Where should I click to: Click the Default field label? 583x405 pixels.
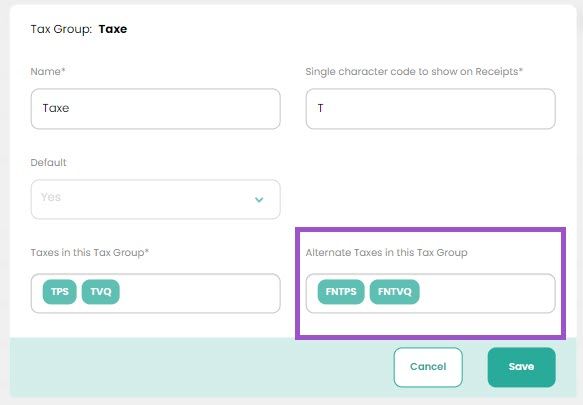[x=48, y=163]
